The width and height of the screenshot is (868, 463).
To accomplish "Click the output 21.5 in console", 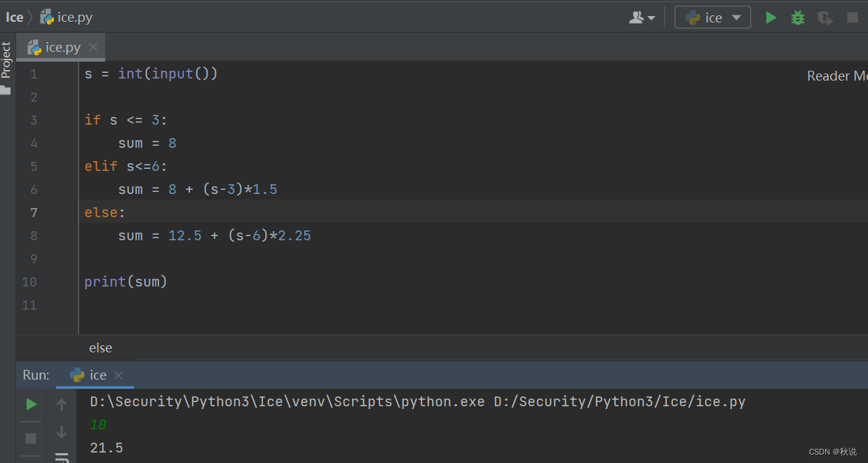I will click(x=107, y=448).
